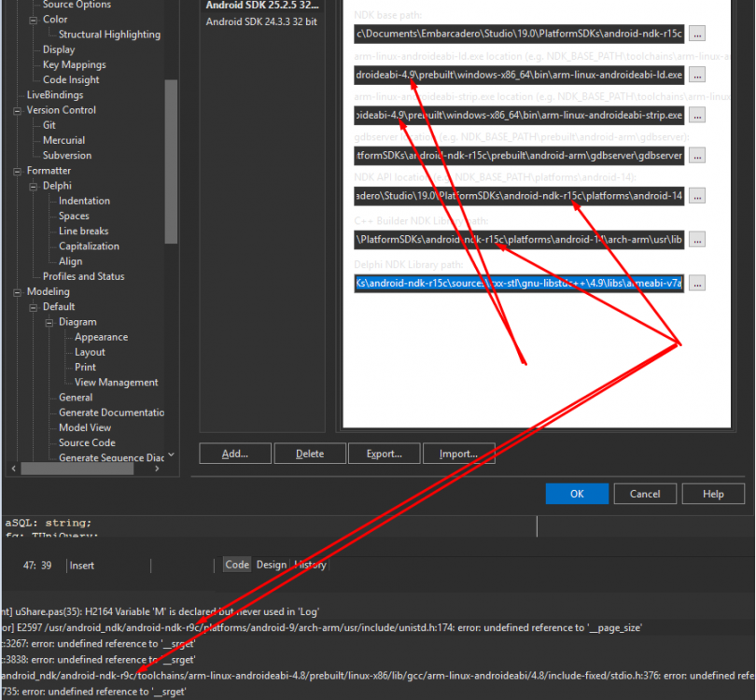Viewport: 756px width, 700px height.
Task: Select LiveBindings in the options tree
Action: click(x=55, y=95)
